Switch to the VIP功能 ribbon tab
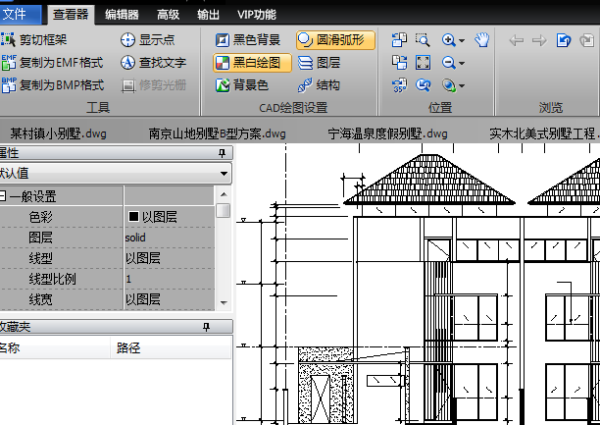 click(257, 15)
